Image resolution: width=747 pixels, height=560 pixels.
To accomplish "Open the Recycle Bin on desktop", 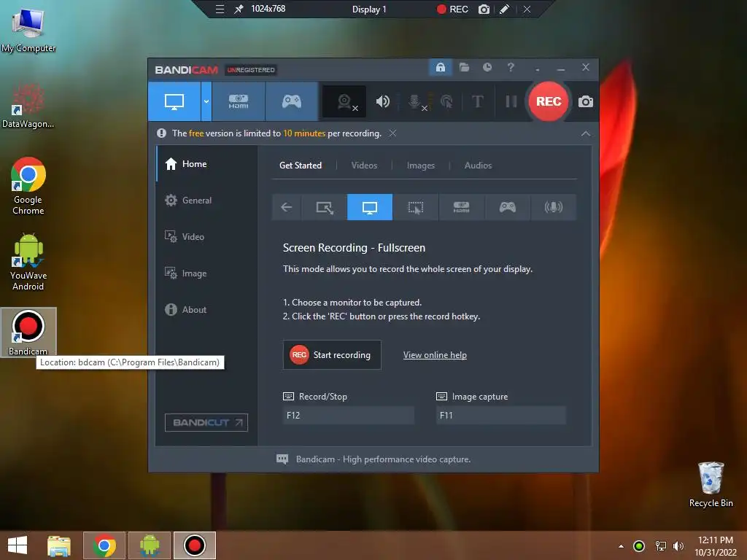I will [x=711, y=484].
